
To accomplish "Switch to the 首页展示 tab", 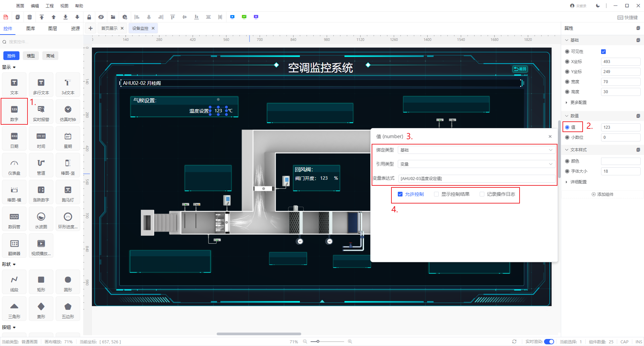I will click(109, 28).
